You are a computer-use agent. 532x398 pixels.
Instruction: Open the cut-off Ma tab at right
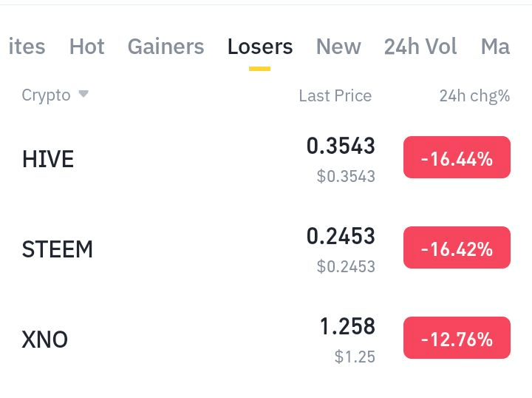coord(495,47)
